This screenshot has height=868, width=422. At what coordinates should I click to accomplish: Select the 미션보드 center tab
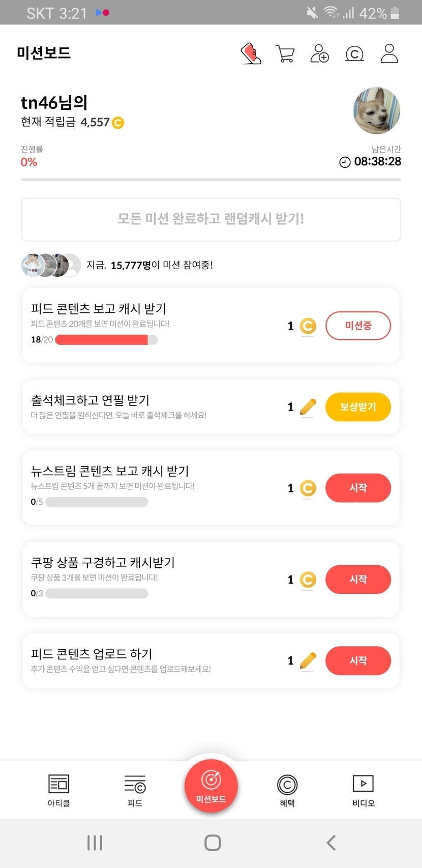click(x=211, y=785)
